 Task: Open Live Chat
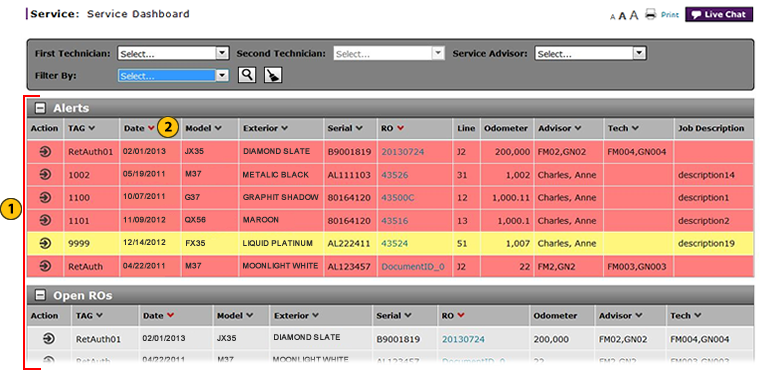pos(718,15)
